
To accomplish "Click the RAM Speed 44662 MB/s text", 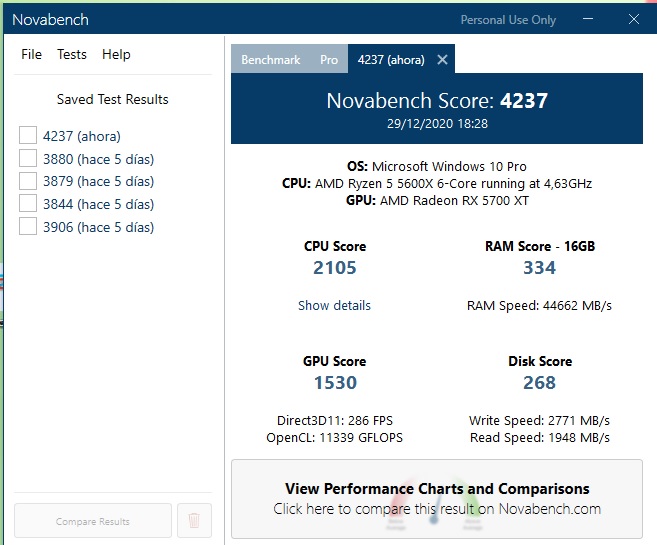I will coord(540,306).
